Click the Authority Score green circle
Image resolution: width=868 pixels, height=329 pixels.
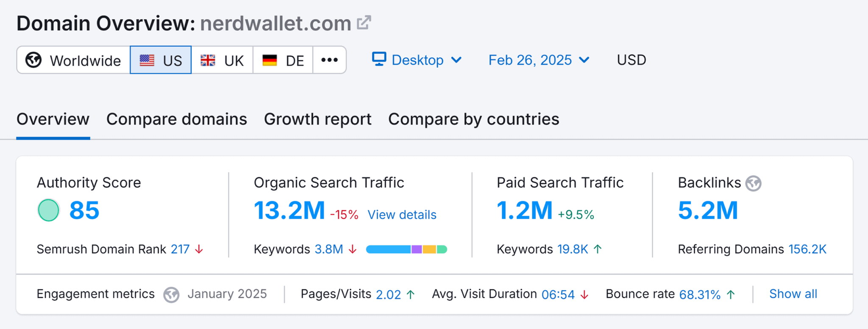pos(48,210)
